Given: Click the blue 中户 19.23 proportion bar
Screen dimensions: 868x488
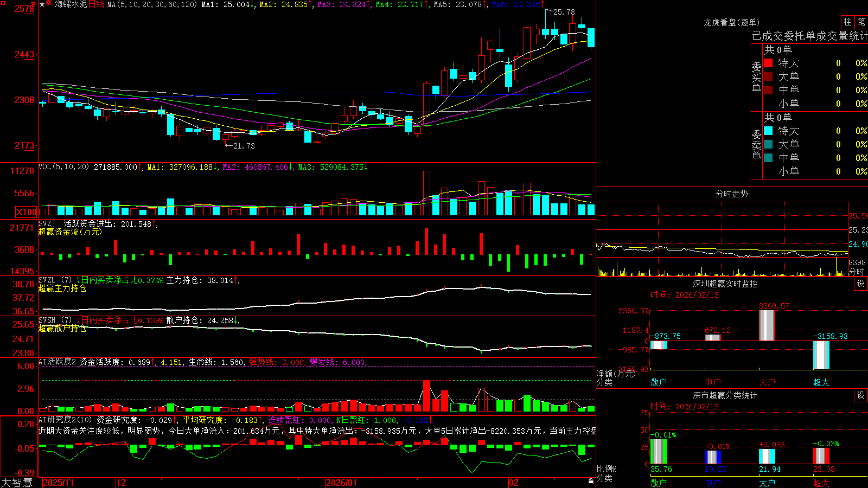Looking at the screenshot, I should [x=713, y=457].
